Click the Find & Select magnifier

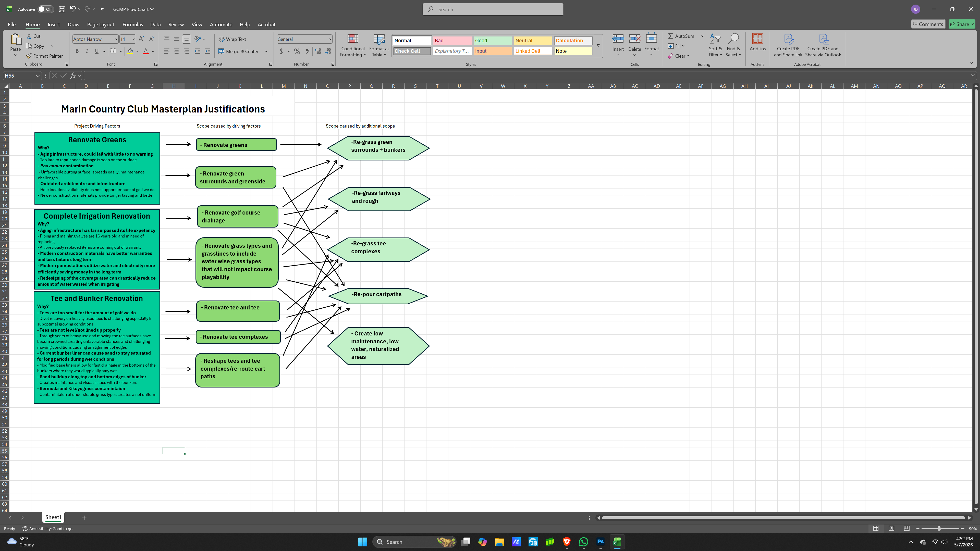coord(733,39)
